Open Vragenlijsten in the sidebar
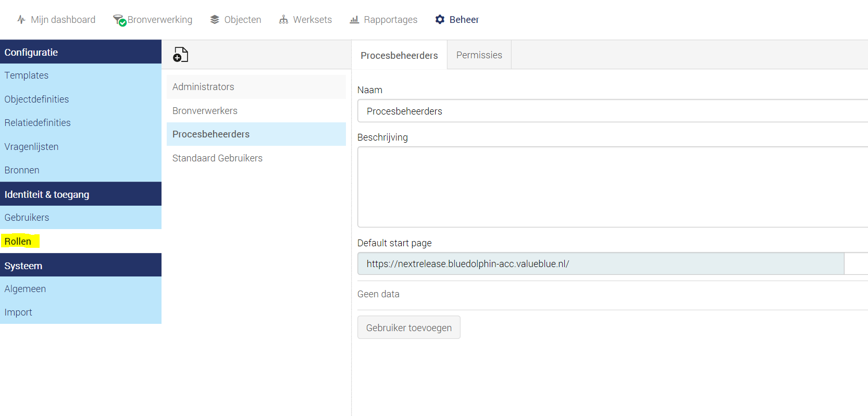 click(81, 146)
